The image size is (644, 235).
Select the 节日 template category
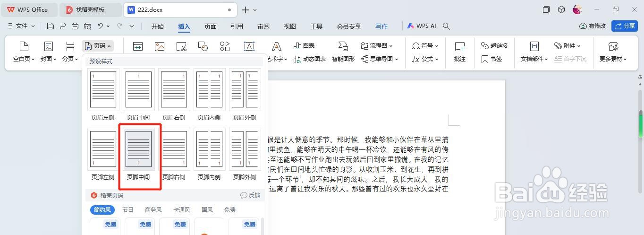coord(127,210)
